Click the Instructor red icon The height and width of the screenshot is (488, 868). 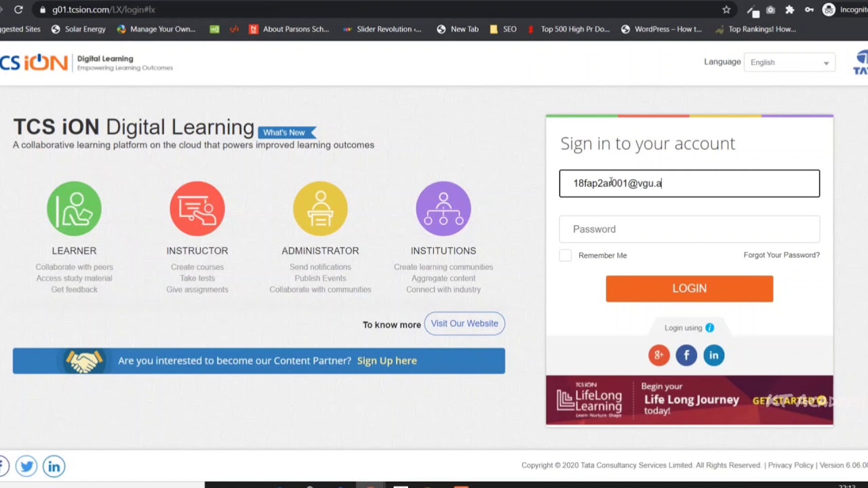coord(197,209)
